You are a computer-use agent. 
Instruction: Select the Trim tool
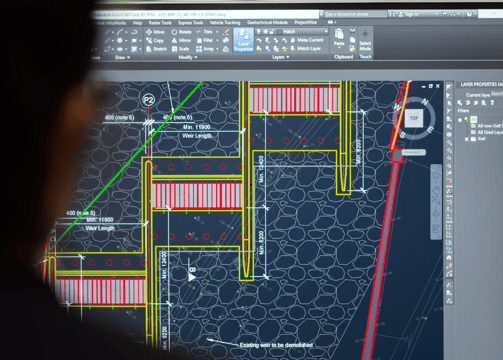(x=204, y=32)
